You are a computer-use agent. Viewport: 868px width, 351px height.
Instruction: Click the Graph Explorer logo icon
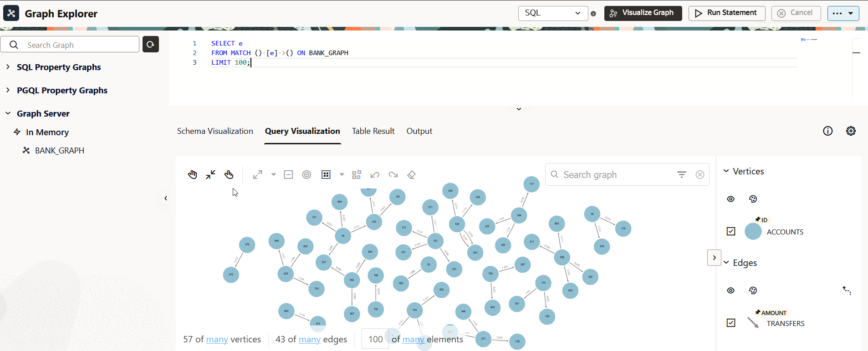[x=11, y=13]
